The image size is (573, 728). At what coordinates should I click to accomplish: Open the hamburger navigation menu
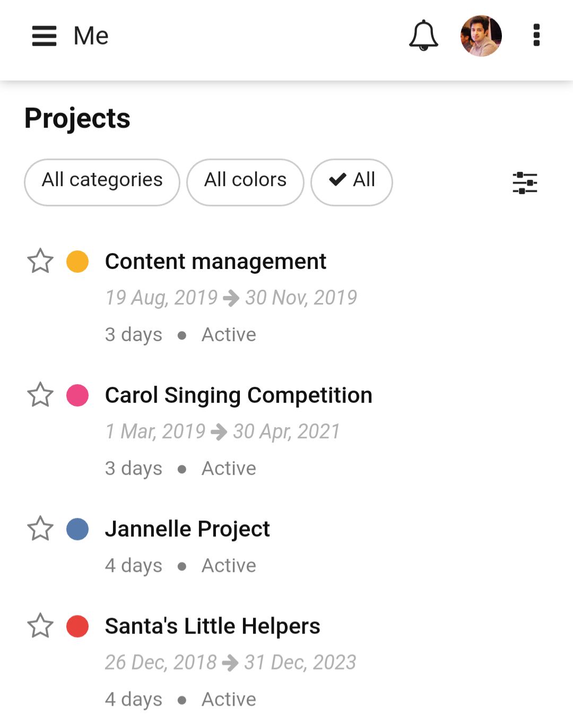44,36
